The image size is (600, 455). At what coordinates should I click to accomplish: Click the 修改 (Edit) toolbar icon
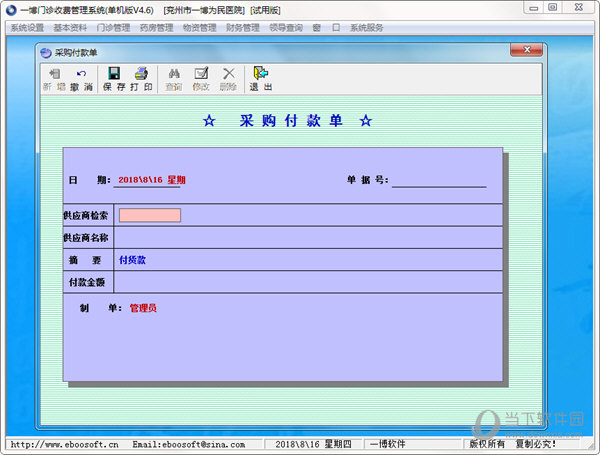coord(201,79)
